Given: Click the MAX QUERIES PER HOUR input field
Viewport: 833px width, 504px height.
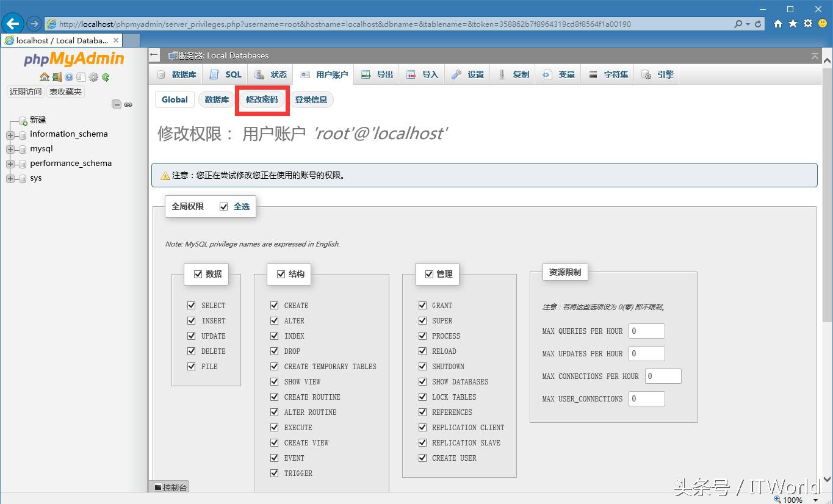Looking at the screenshot, I should 646,331.
